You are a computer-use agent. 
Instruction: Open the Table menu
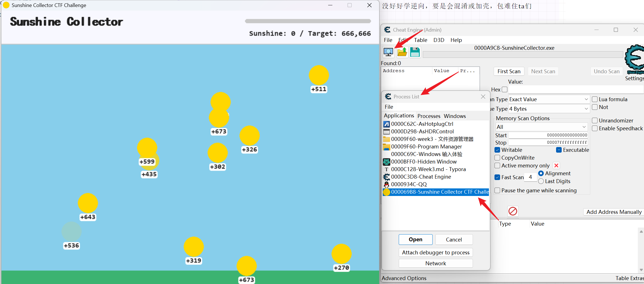pyautogui.click(x=421, y=40)
